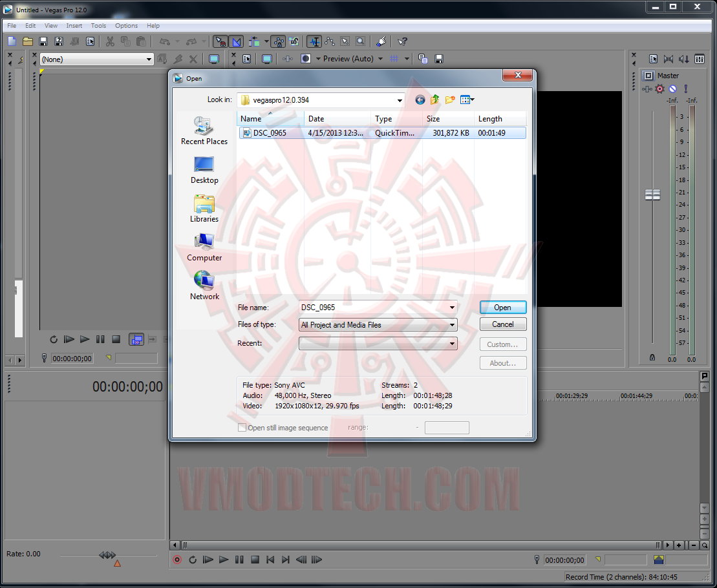Open the Edit menu
Viewport: 717px width, 588px height.
pos(30,26)
